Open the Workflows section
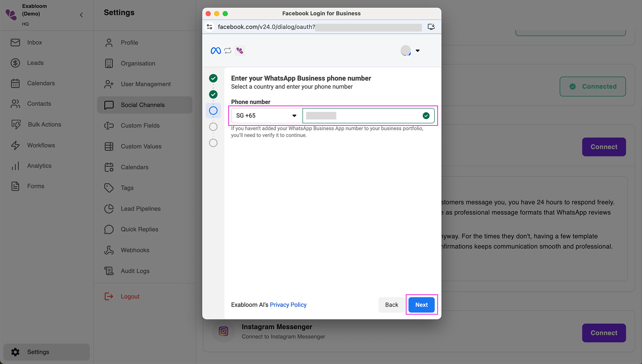The image size is (642, 364). coord(41,145)
